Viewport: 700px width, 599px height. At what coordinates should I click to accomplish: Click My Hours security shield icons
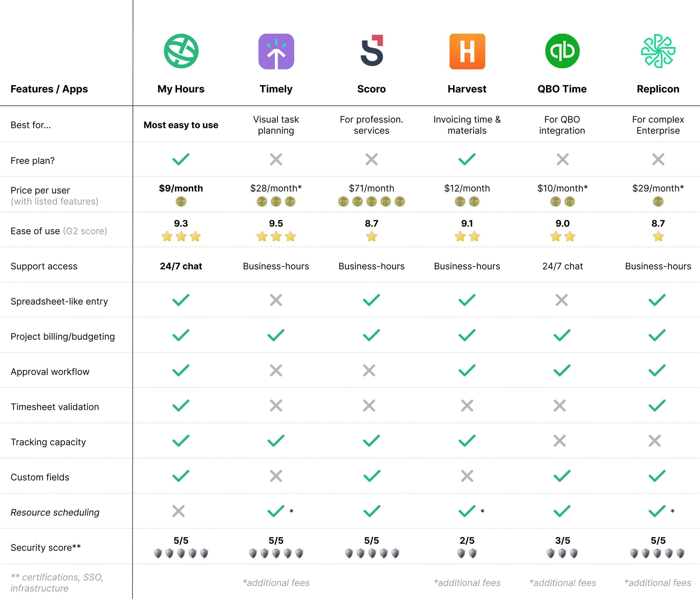pos(181,554)
